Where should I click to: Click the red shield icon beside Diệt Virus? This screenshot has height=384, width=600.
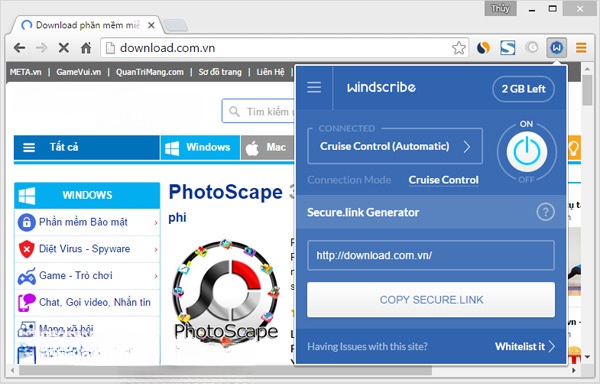[26, 249]
